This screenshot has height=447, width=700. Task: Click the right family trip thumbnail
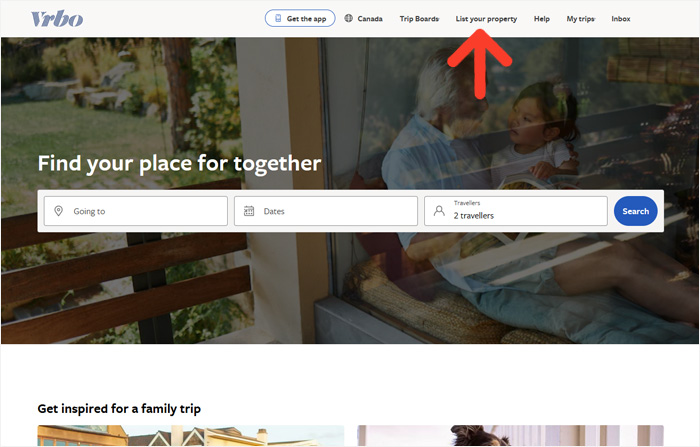coord(510,436)
